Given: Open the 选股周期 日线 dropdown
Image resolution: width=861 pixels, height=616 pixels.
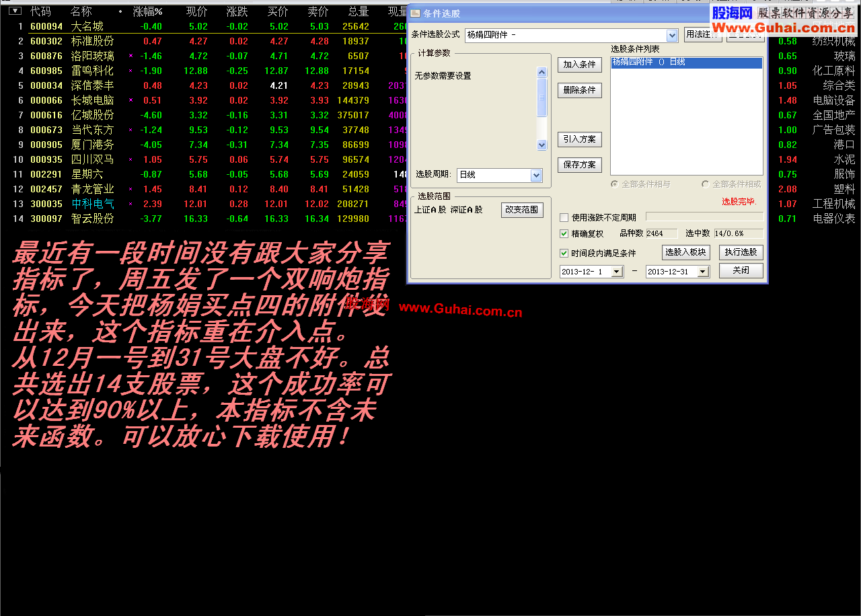Looking at the screenshot, I should (x=536, y=175).
